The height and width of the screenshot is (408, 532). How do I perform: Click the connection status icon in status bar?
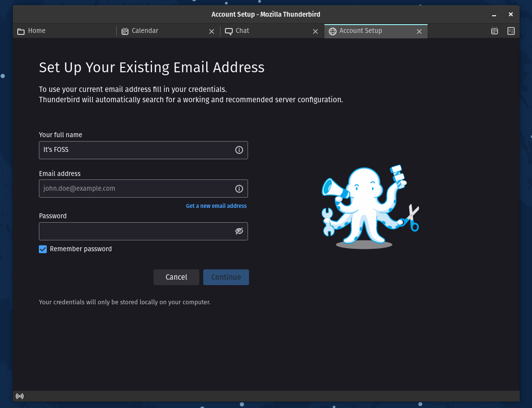pyautogui.click(x=20, y=396)
